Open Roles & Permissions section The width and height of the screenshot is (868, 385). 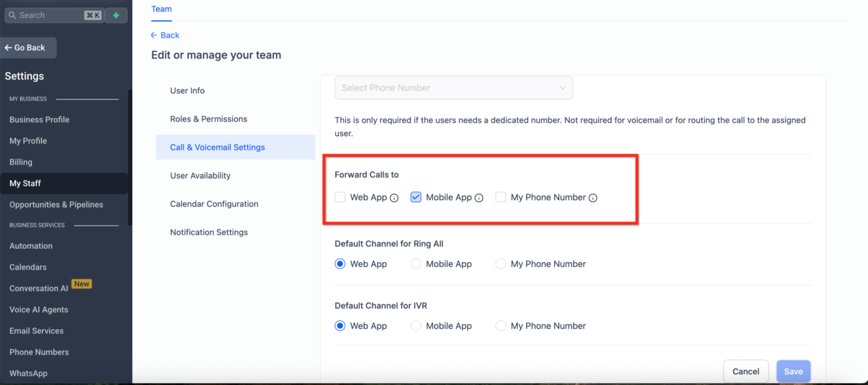[209, 119]
